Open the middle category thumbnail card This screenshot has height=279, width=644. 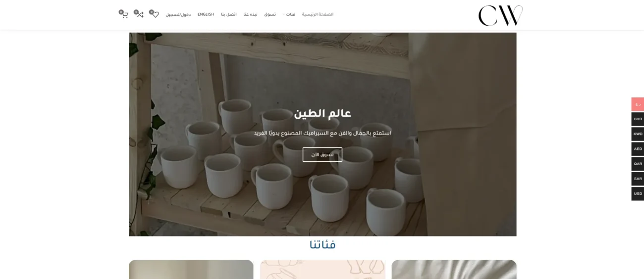click(322, 270)
